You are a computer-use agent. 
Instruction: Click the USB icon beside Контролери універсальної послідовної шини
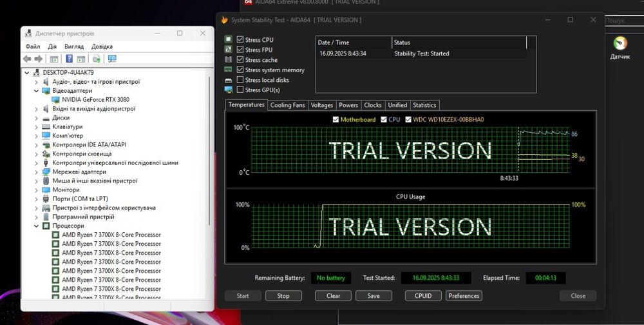(x=46, y=162)
